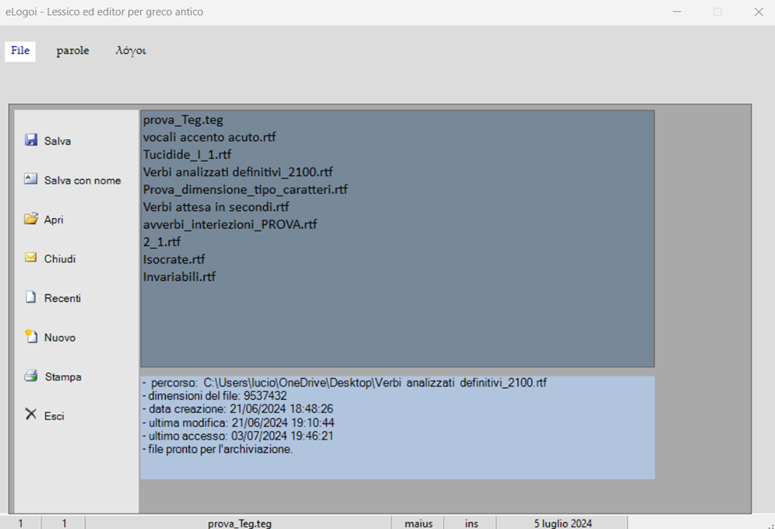This screenshot has height=529, width=775.
Task: Choose Tucidide_I_1.rtf in the file list
Action: (187, 155)
